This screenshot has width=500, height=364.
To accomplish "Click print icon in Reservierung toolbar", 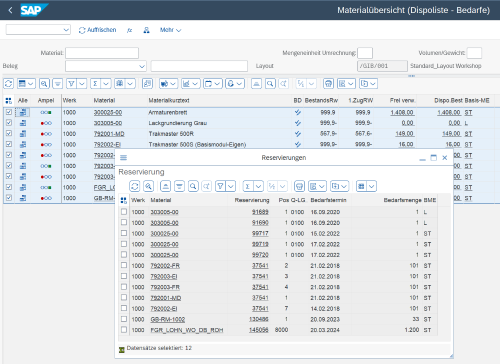I will pos(299,186).
